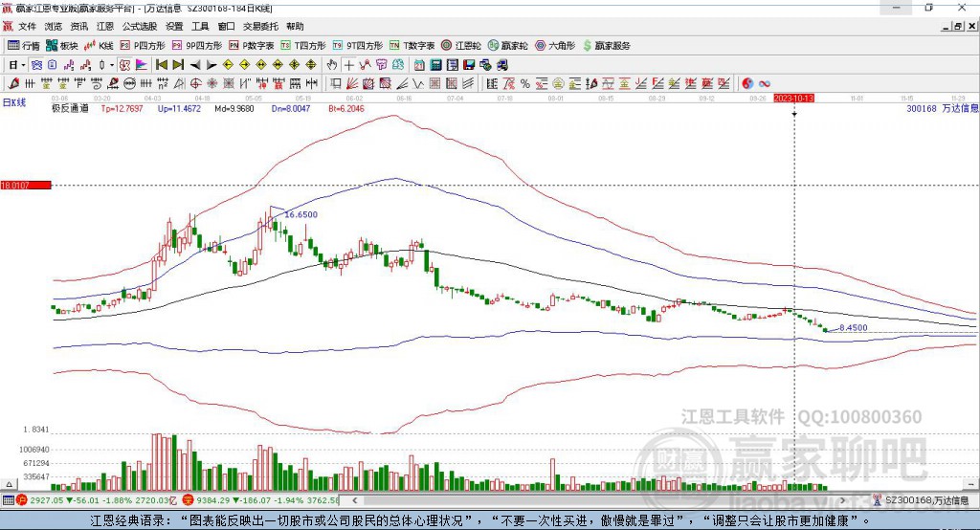Open the 设置 menu
This screenshot has height=530, width=980.
(x=174, y=26)
